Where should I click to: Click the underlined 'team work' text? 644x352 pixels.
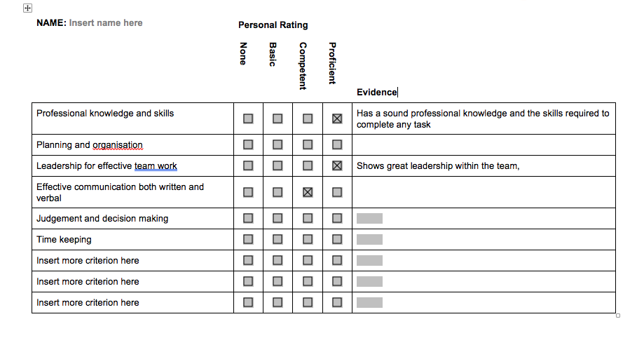pos(156,166)
